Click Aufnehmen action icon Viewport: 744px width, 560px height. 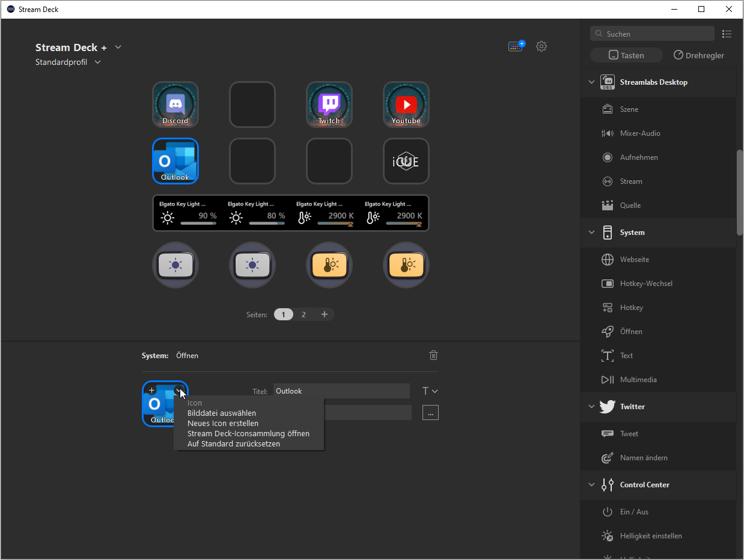click(608, 157)
